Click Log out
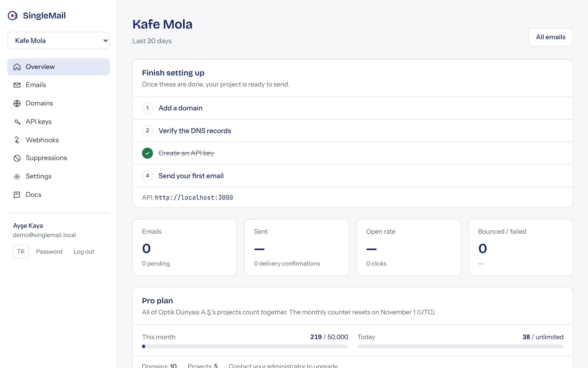The height and width of the screenshot is (368, 588). (x=84, y=252)
